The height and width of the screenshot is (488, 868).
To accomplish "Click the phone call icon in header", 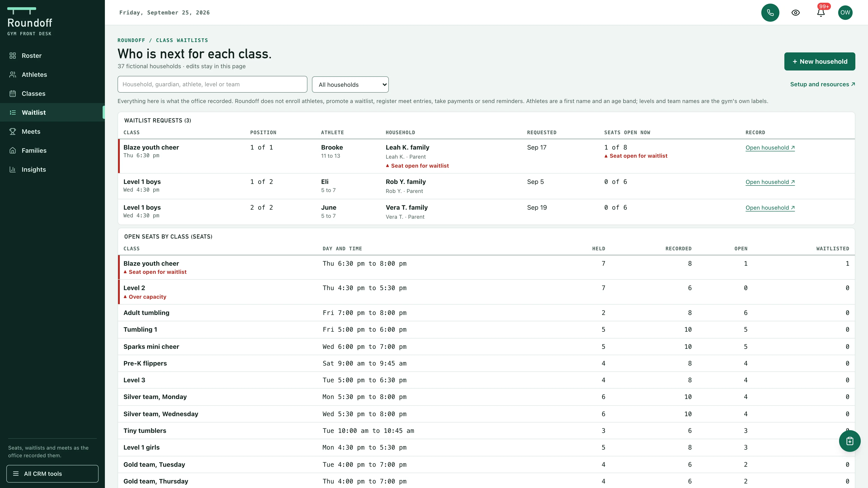I will point(770,12).
